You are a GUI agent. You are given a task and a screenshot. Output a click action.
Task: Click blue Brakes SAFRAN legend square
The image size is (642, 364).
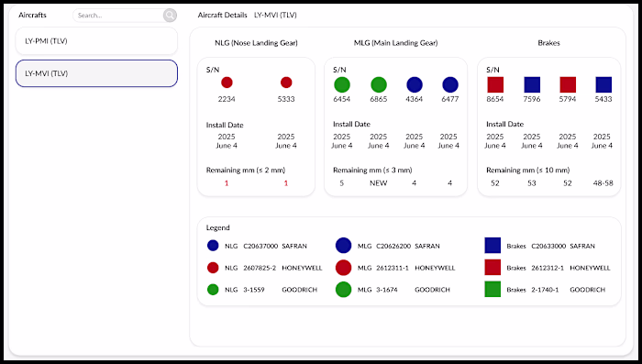[493, 245]
